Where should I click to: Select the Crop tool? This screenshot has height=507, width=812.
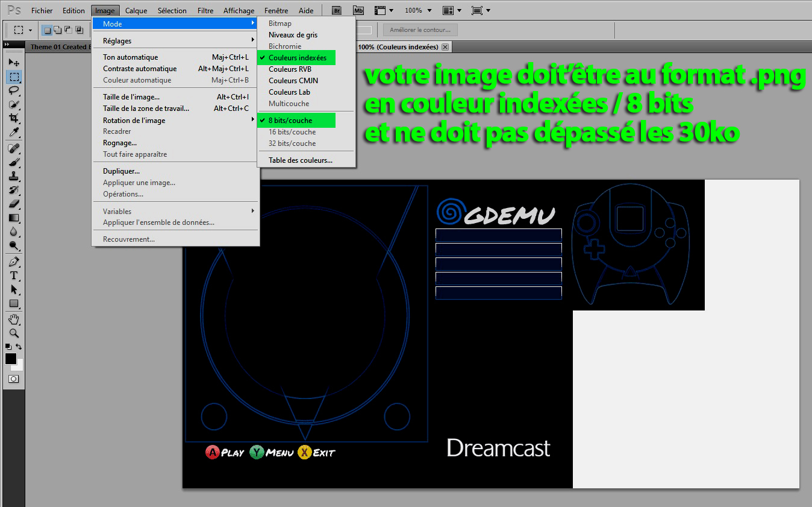coord(14,118)
